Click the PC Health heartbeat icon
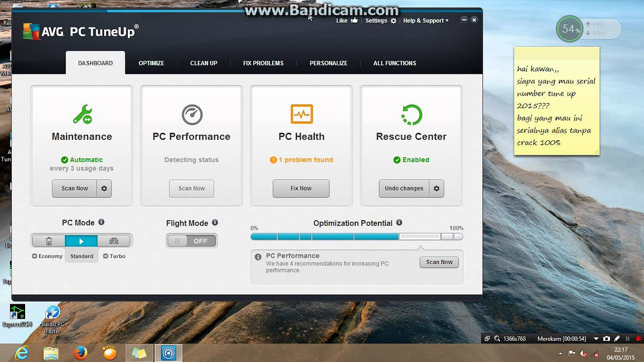The image size is (644, 362). (302, 114)
